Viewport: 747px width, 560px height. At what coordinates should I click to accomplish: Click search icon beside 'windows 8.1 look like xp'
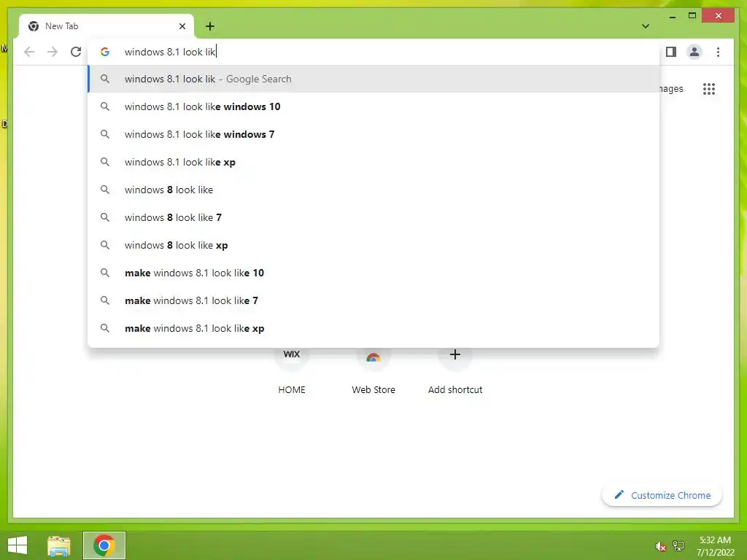[x=105, y=162]
